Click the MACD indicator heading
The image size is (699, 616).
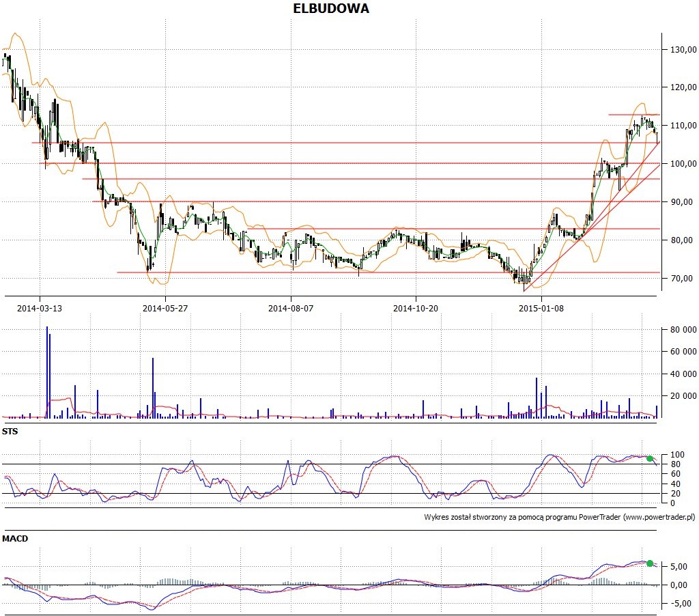click(x=15, y=538)
